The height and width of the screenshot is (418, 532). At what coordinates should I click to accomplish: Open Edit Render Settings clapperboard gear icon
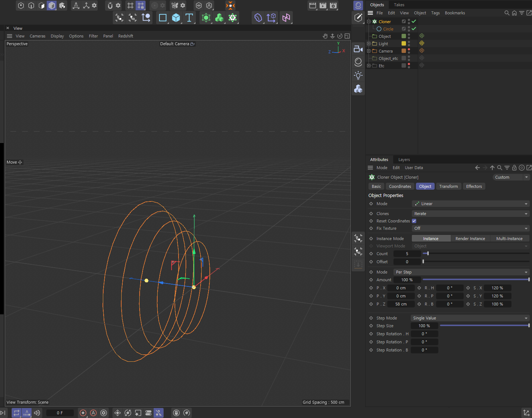tap(333, 6)
